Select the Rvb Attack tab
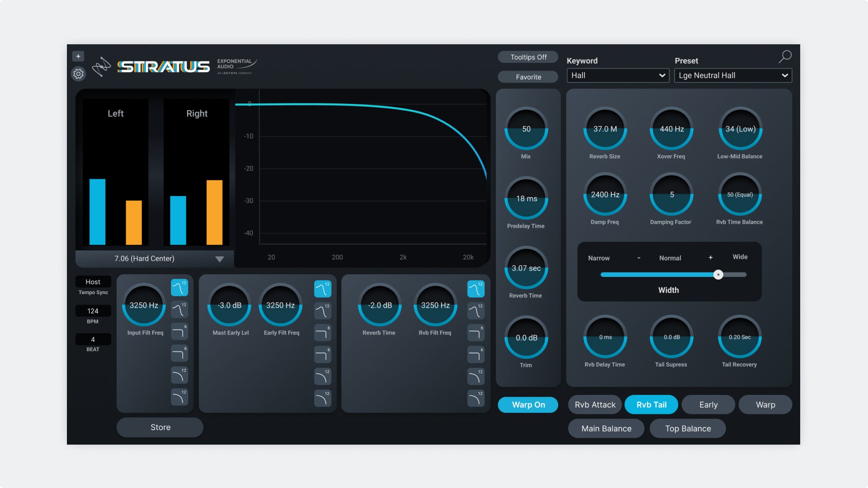This screenshot has height=488, width=868. tap(594, 404)
